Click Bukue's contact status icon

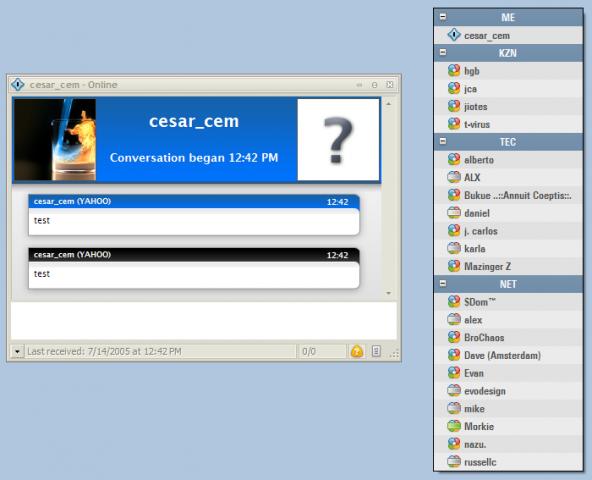(453, 195)
